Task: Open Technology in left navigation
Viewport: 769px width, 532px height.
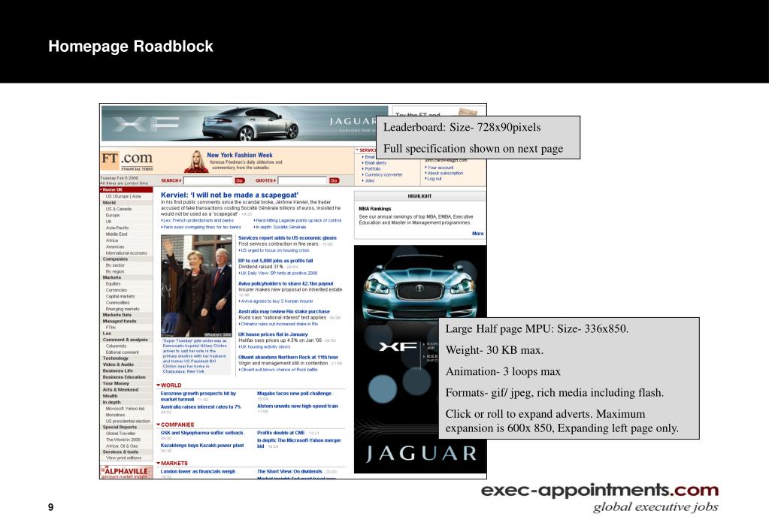Action: pyautogui.click(x=115, y=358)
